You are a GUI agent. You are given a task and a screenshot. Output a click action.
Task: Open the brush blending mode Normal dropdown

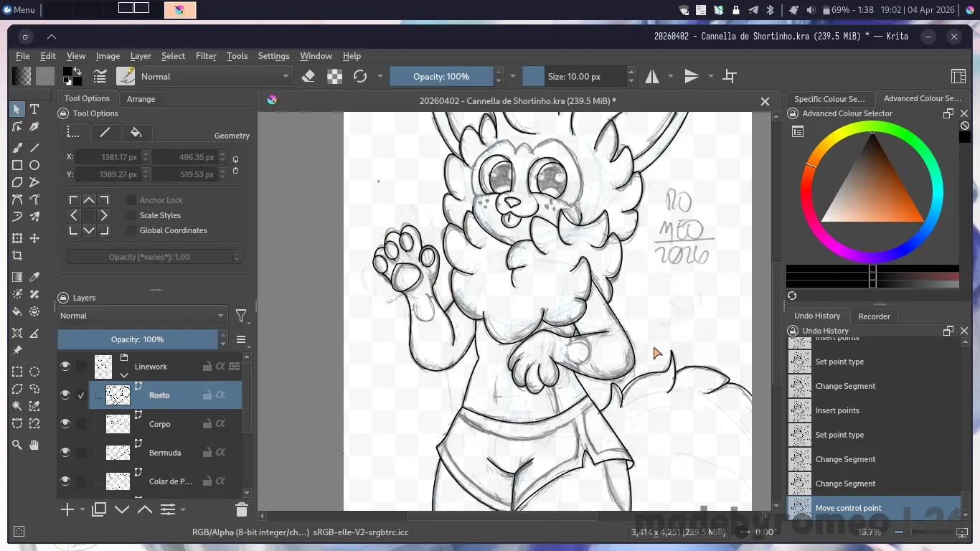[215, 76]
